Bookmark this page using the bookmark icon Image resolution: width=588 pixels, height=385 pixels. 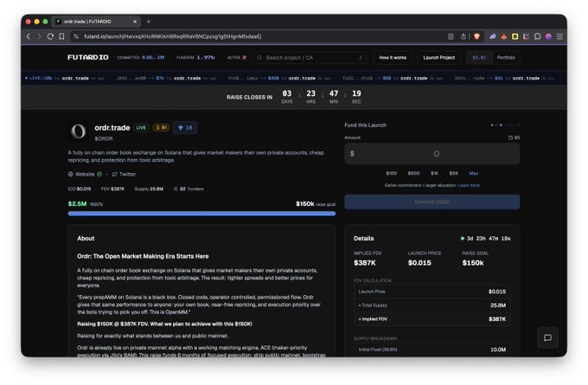pos(61,36)
